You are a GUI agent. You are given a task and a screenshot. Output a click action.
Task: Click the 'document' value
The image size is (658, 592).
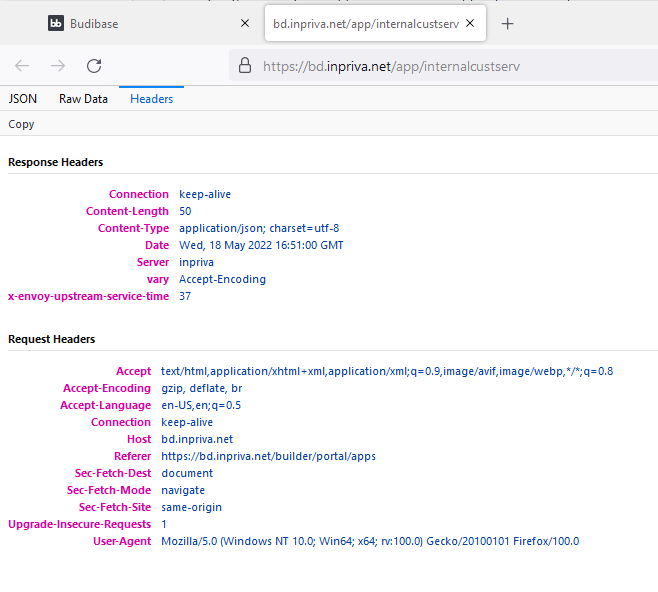(187, 473)
